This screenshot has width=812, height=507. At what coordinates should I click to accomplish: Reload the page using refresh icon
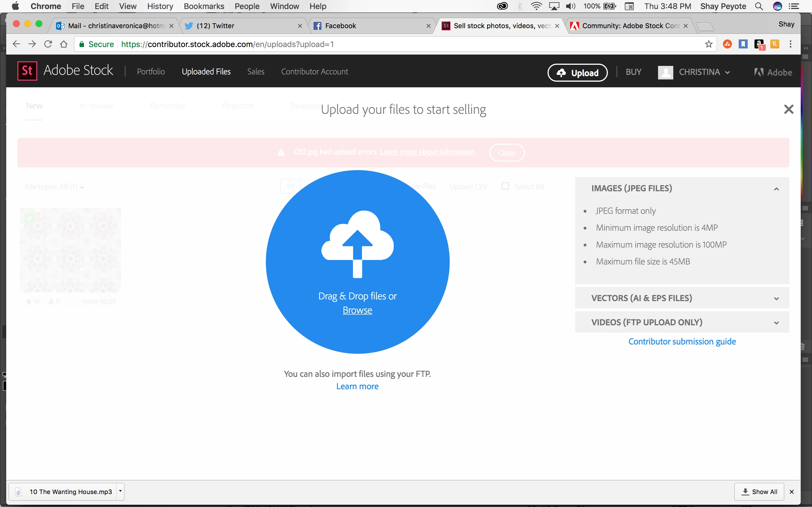48,44
